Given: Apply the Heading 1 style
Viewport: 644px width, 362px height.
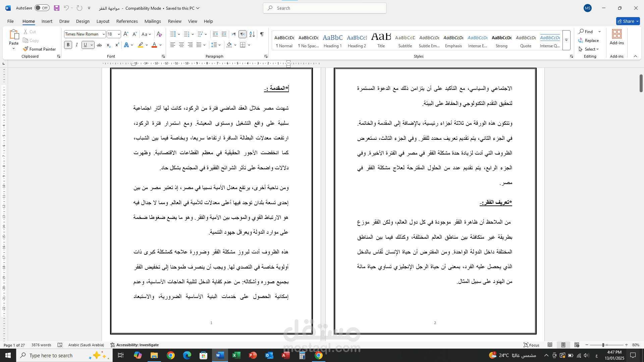Looking at the screenshot, I should click(332, 41).
